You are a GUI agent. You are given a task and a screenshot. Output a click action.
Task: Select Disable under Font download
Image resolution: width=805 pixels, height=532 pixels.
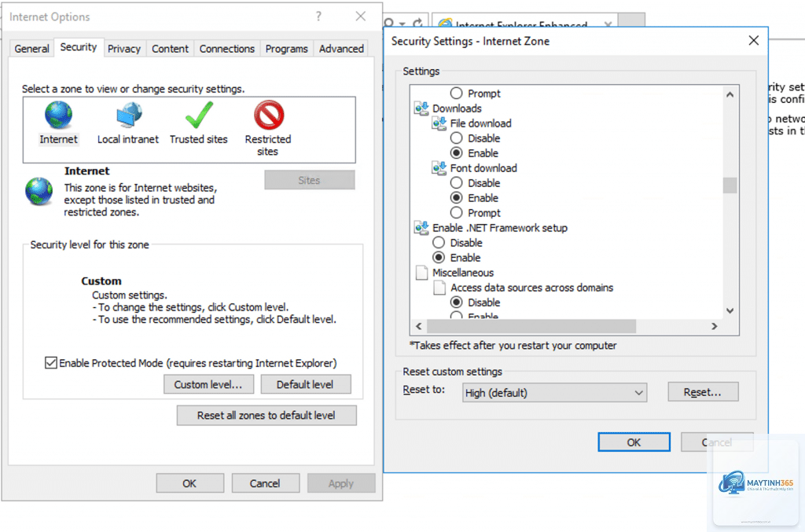click(x=457, y=182)
